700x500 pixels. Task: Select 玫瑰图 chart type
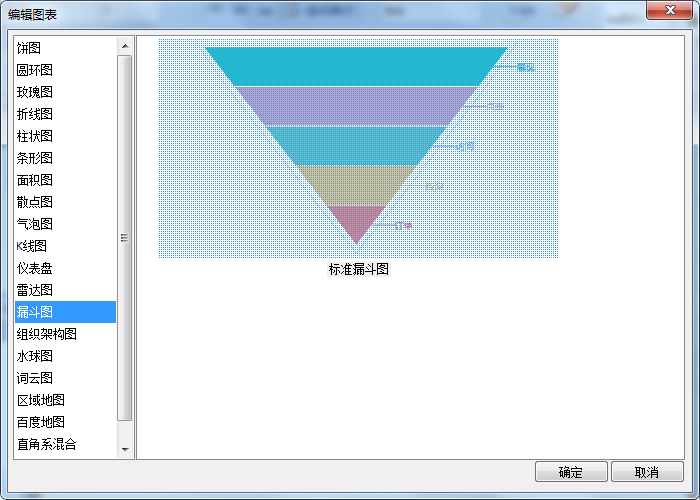pos(35,92)
